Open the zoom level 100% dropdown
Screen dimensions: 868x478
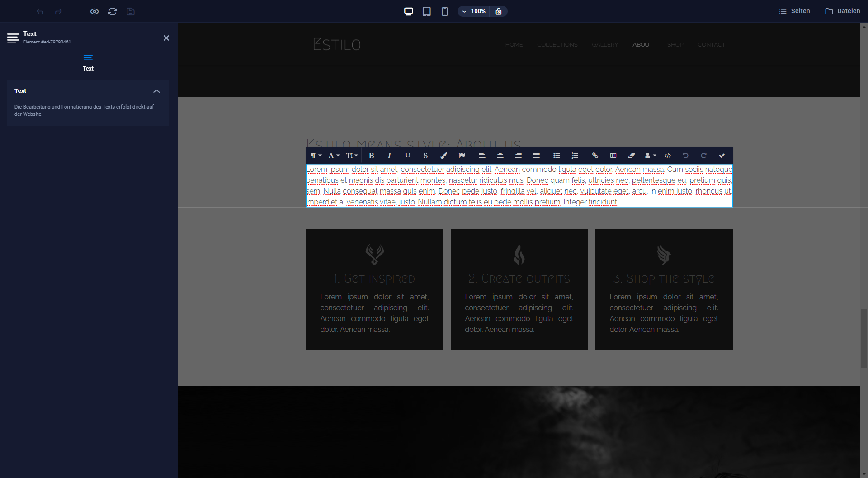click(x=474, y=11)
